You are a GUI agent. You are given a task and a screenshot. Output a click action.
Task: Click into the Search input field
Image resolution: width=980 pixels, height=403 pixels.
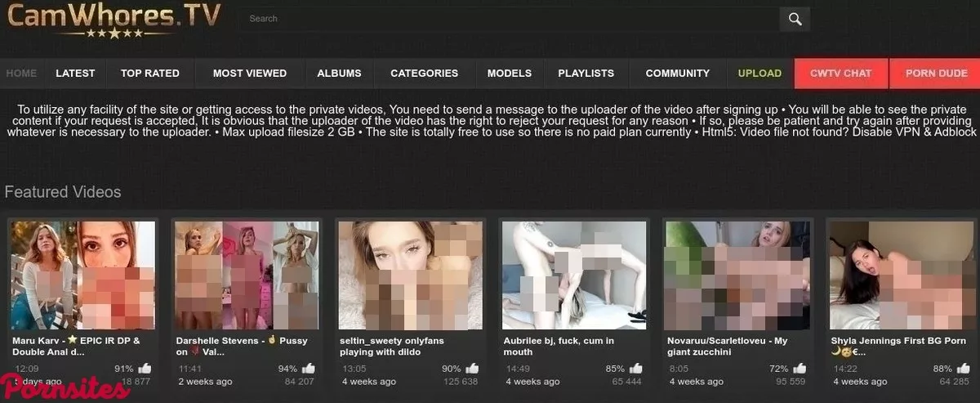[506, 19]
